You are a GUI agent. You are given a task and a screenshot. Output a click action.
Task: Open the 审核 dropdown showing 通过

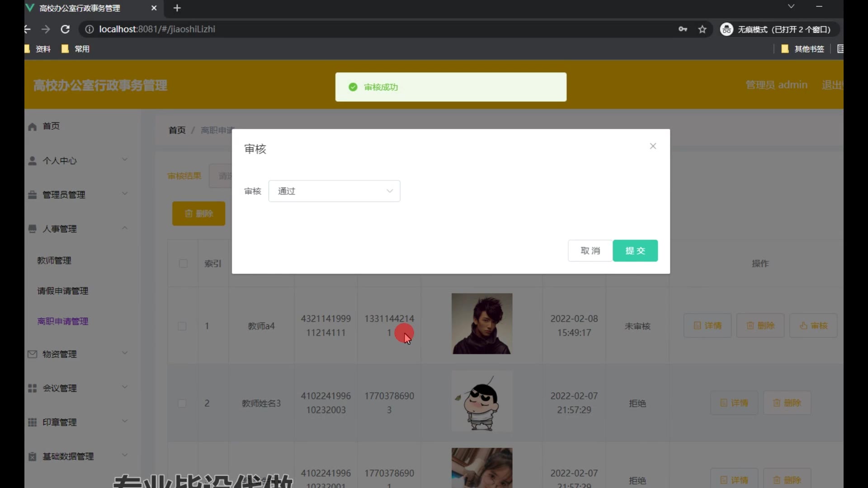coord(334,191)
